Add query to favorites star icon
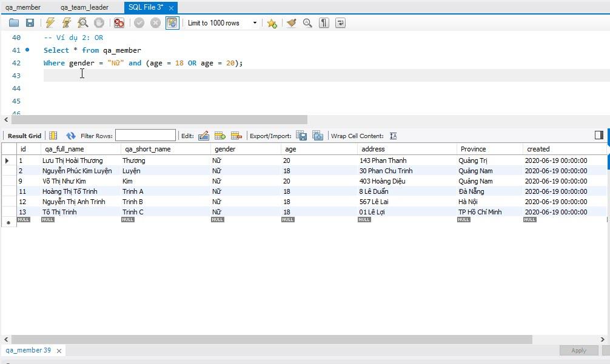610x364 pixels. 272,23
